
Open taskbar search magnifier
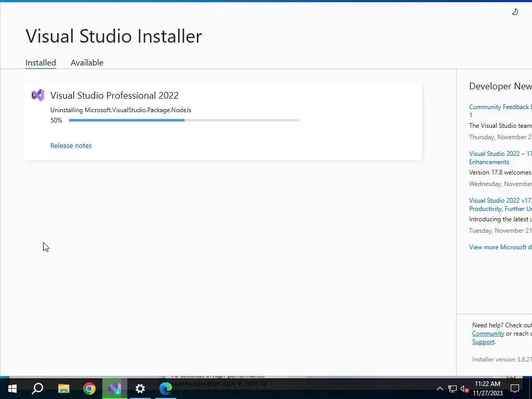pyautogui.click(x=37, y=389)
